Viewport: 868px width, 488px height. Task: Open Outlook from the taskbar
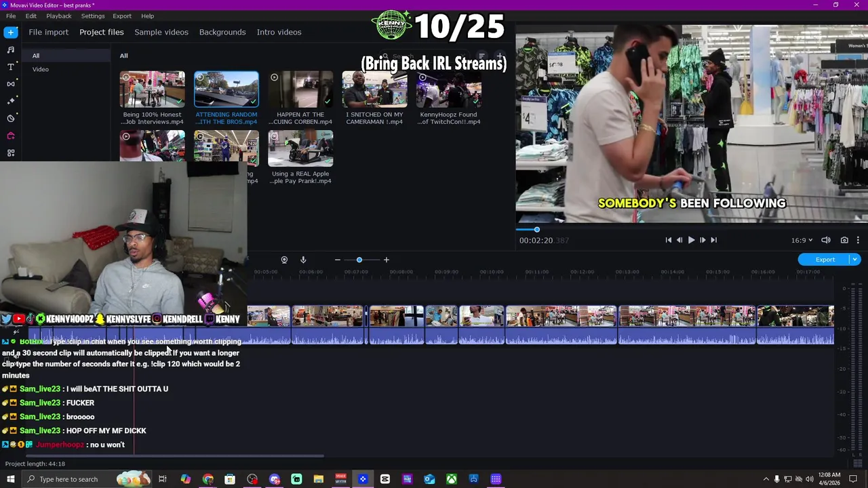click(x=429, y=479)
